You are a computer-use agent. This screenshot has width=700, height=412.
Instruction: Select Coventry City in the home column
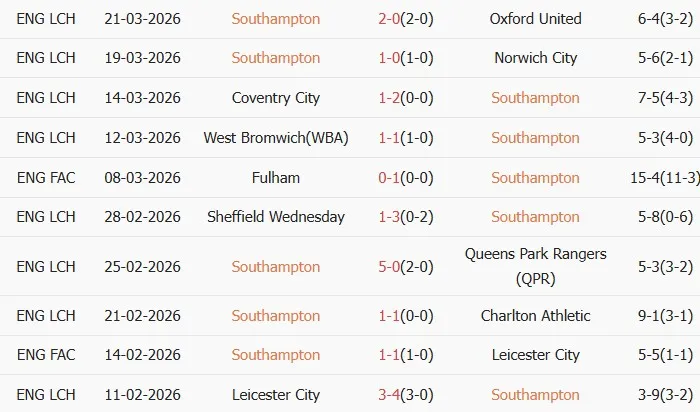[x=275, y=98]
